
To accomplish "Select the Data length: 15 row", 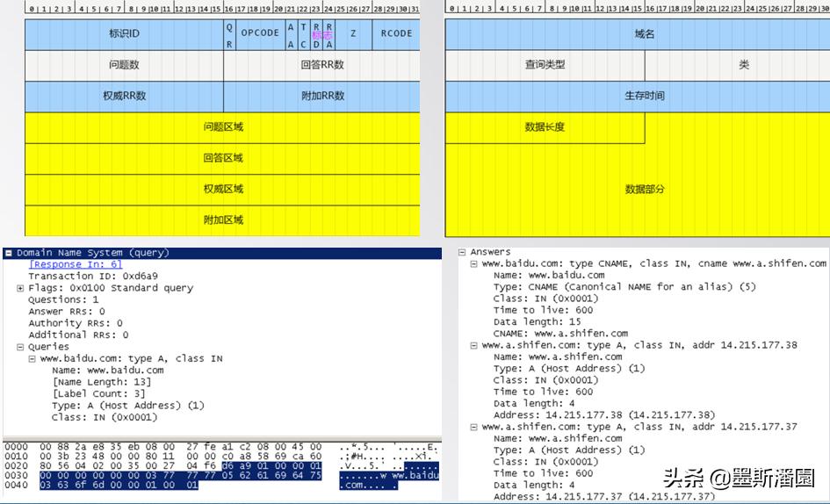I will tap(538, 322).
